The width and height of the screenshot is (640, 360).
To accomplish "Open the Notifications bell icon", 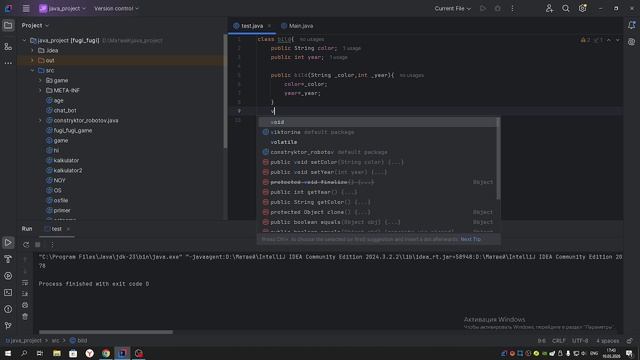I will [631, 26].
